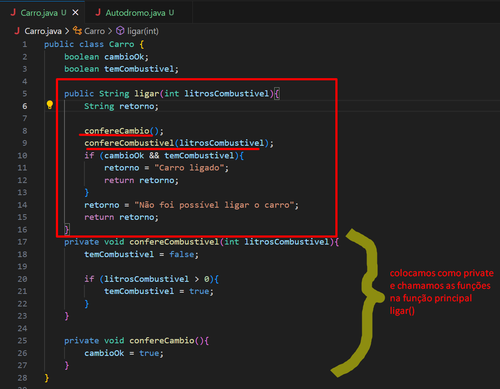Switch to the Carro.java tab

tap(42, 13)
